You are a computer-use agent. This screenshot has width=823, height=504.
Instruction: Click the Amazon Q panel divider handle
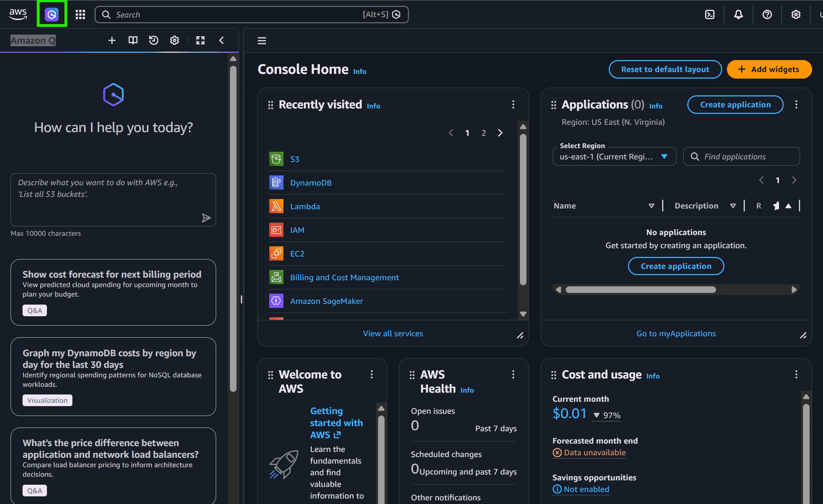pos(241,299)
